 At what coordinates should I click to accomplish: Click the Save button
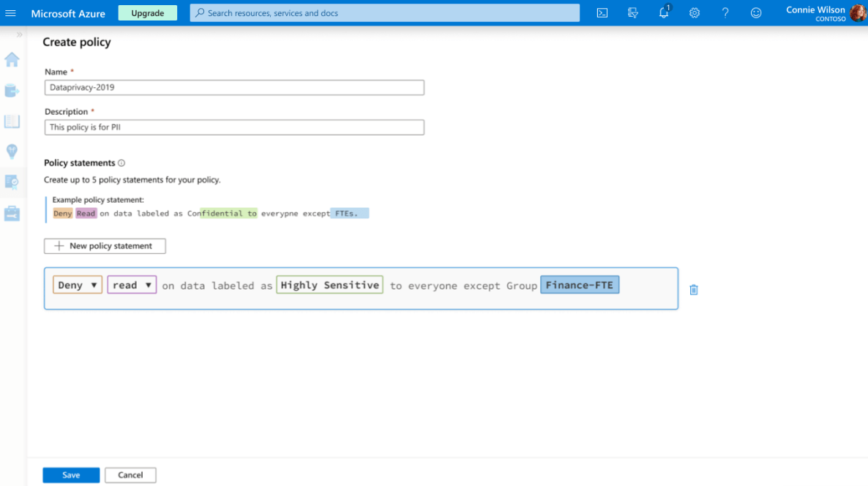click(71, 475)
